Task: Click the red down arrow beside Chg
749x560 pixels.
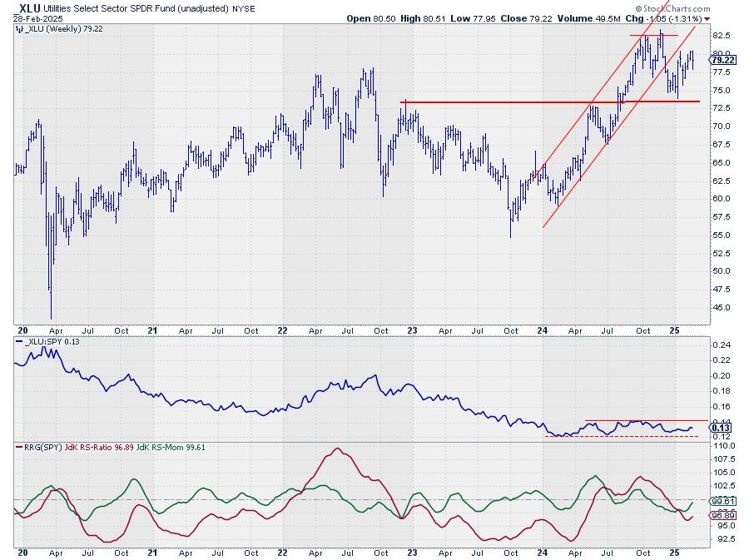Action: point(707,18)
